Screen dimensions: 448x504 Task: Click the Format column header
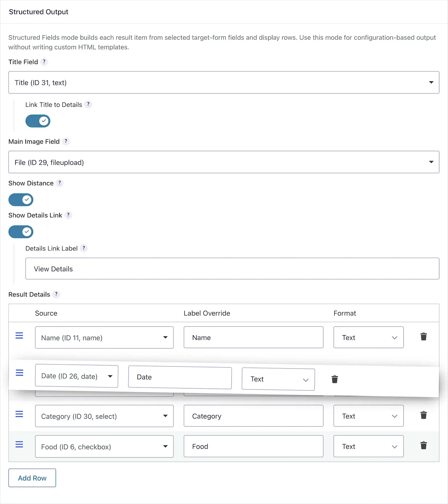click(345, 313)
